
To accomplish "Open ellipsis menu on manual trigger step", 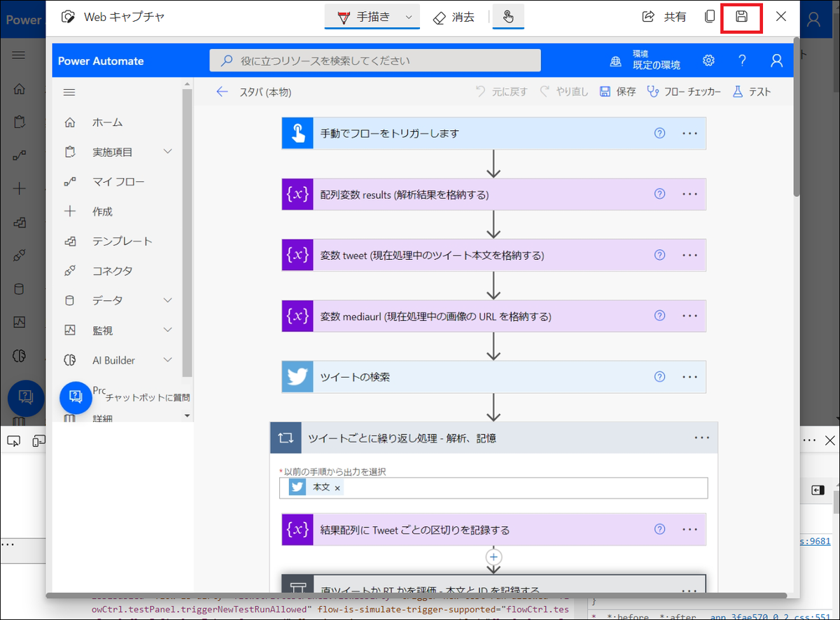I will pos(689,133).
